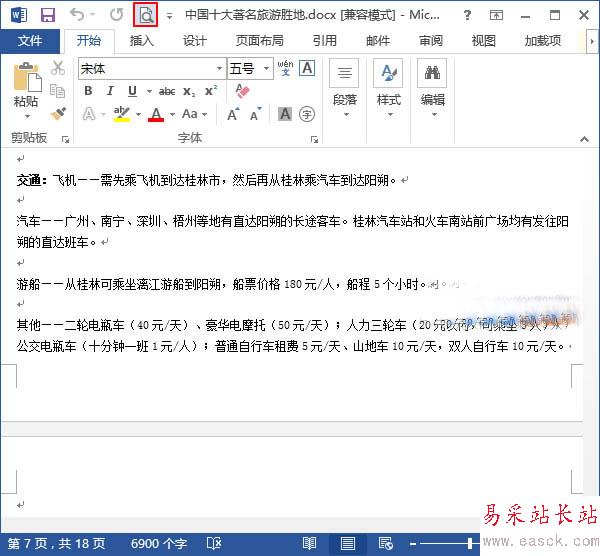
Task: Click page number 第7页,共18页 in status bar
Action: point(56,544)
